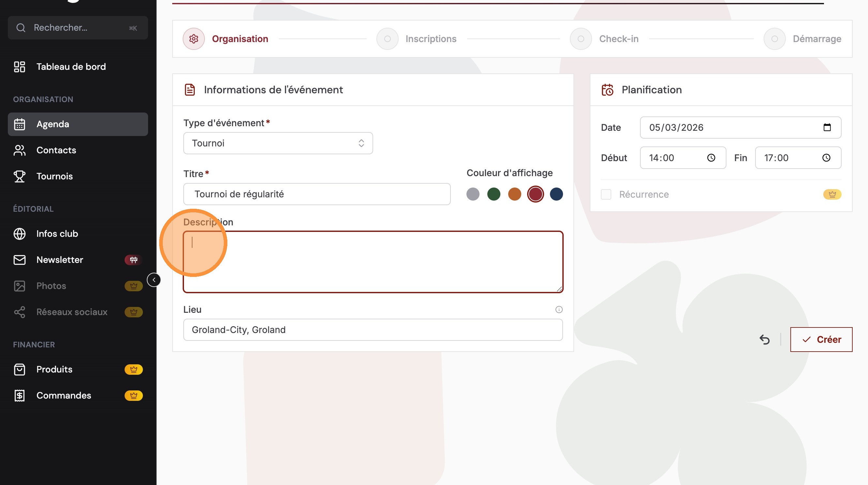Open Contacts in the sidebar
868x485 pixels.
(x=56, y=150)
